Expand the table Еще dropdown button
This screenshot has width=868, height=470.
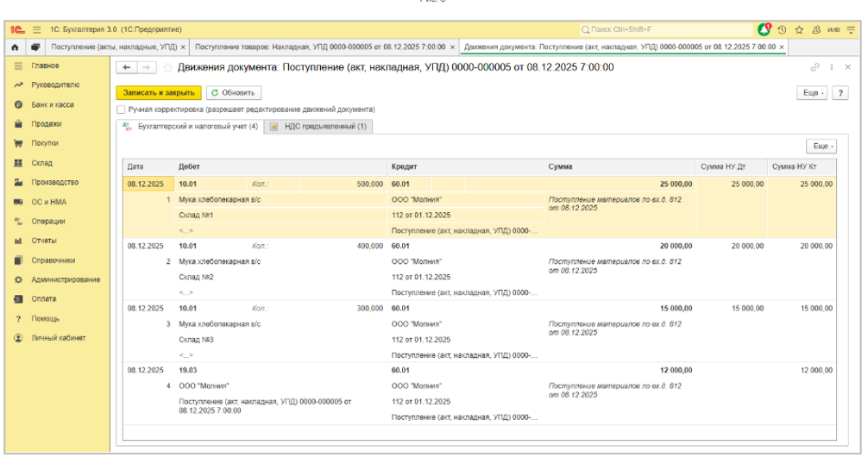click(x=821, y=146)
